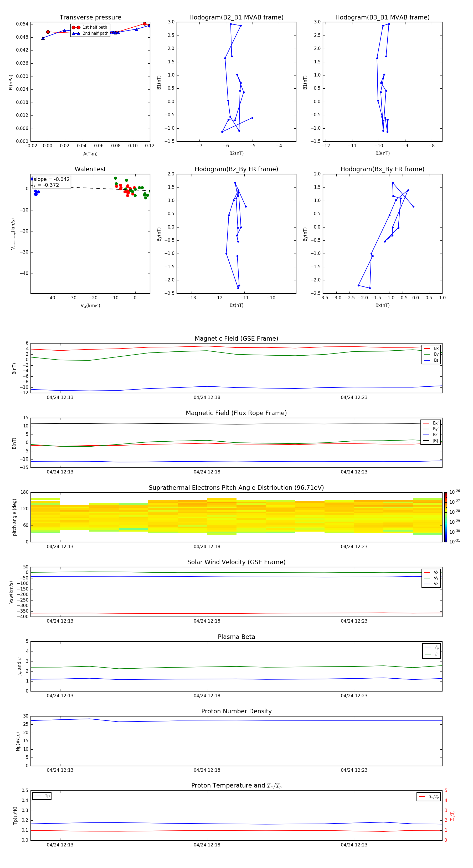Click the 'Vz' legend entry
This screenshot has height=868, width=473.
pos(431,584)
